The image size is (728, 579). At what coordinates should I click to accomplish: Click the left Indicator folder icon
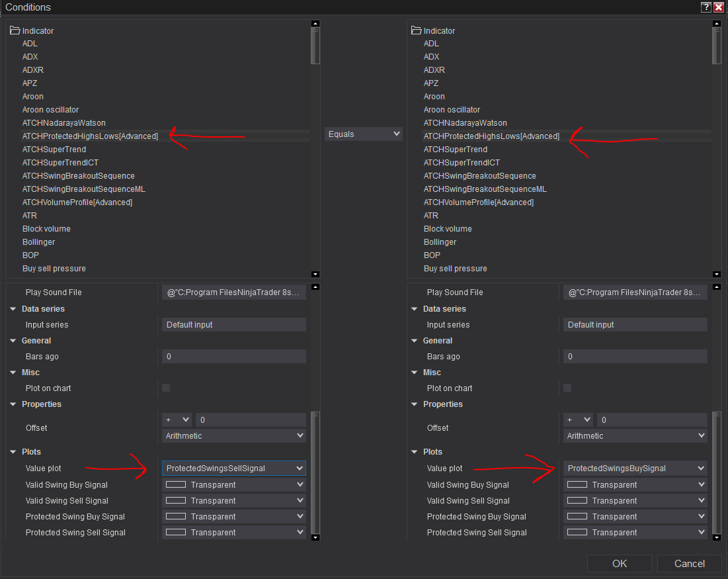click(15, 30)
